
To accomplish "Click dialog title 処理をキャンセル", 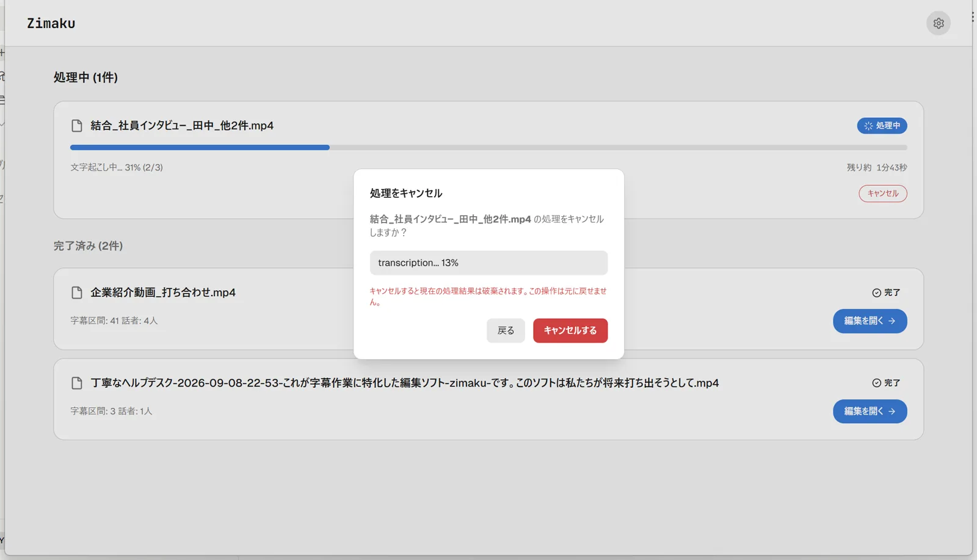I will pos(406,194).
